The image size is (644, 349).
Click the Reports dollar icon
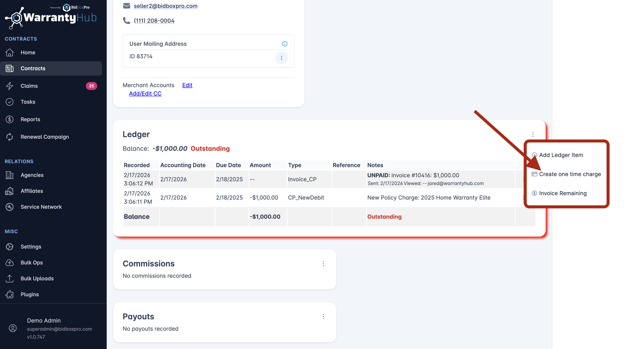pos(10,119)
